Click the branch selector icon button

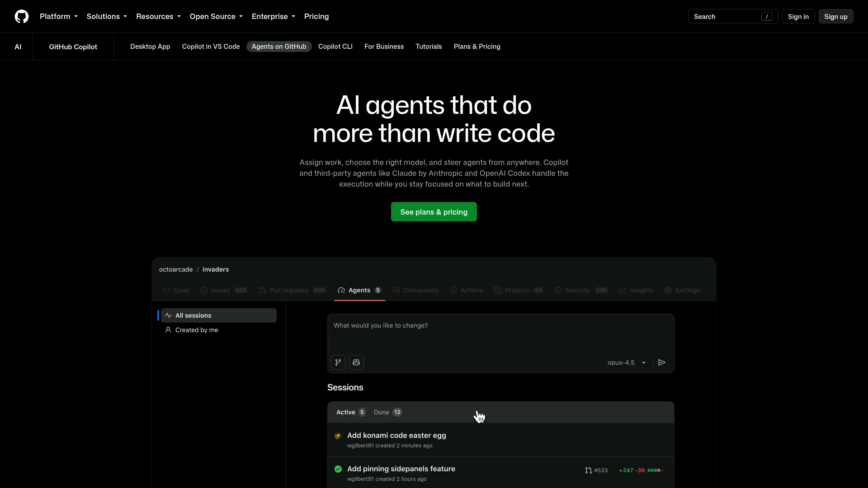338,362
